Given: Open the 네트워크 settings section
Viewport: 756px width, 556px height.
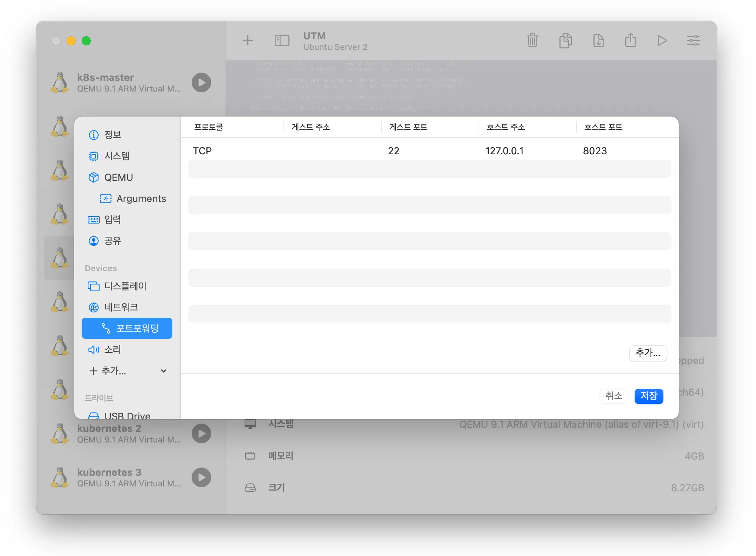Looking at the screenshot, I should [x=121, y=307].
